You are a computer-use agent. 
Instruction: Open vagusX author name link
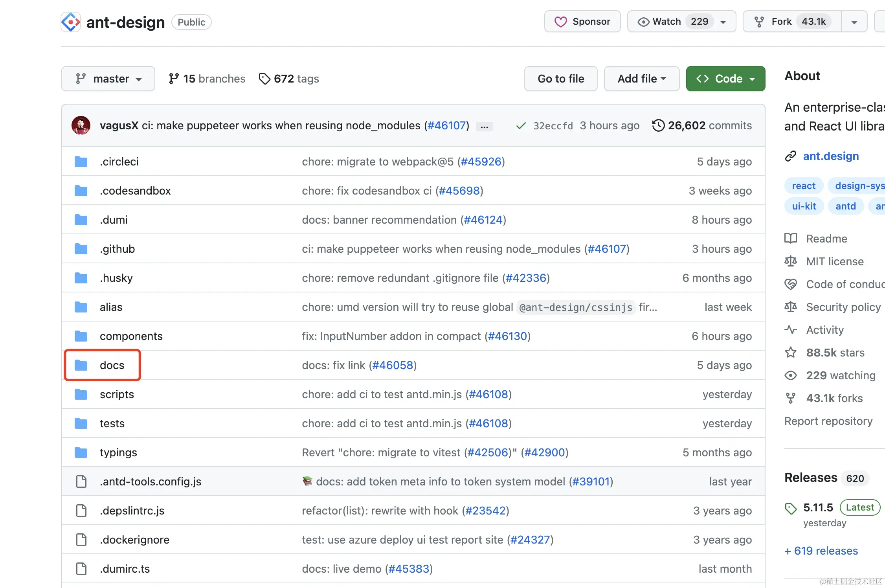click(x=119, y=126)
